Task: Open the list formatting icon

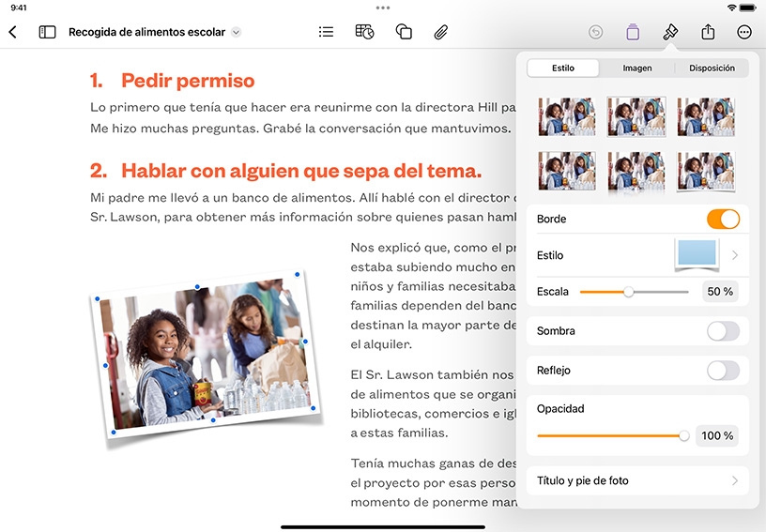Action: [x=326, y=32]
